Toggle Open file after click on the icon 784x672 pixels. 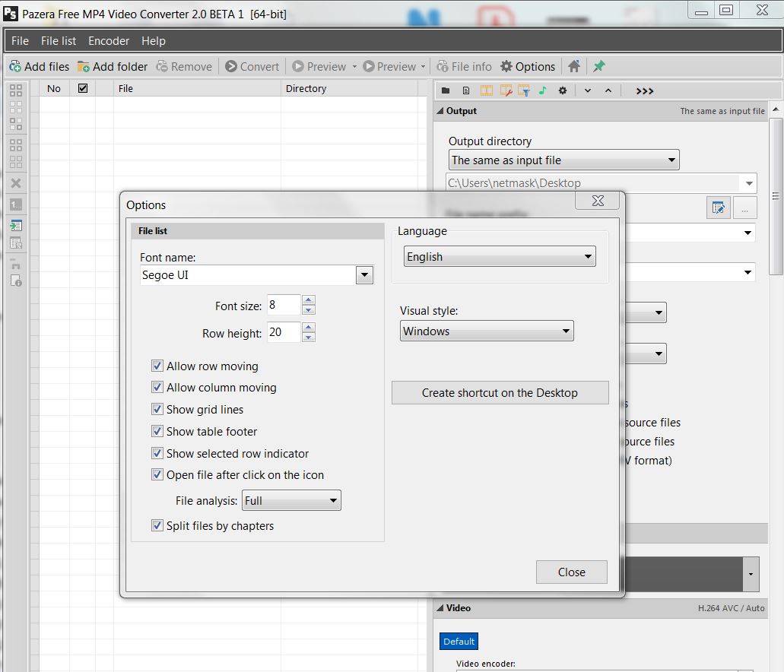157,474
